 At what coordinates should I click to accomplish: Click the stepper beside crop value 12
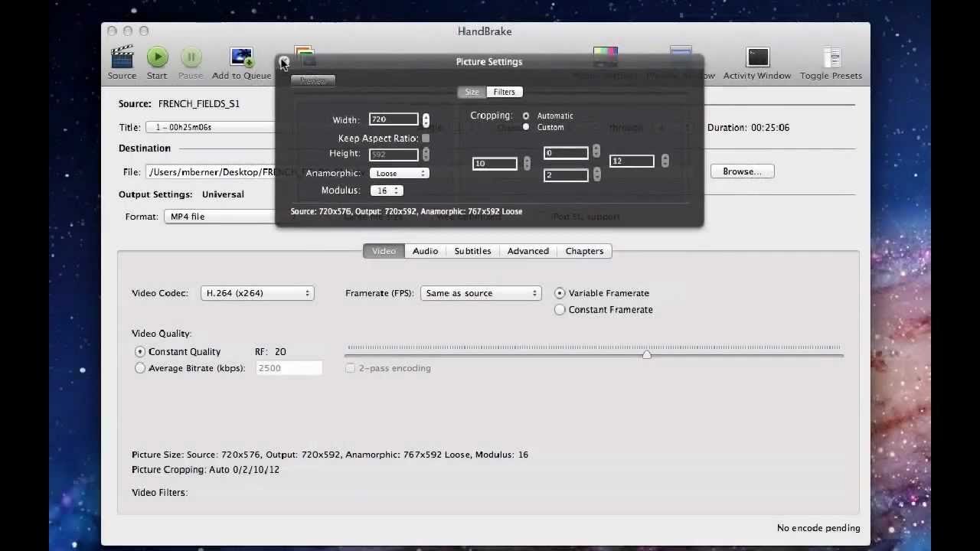point(665,161)
